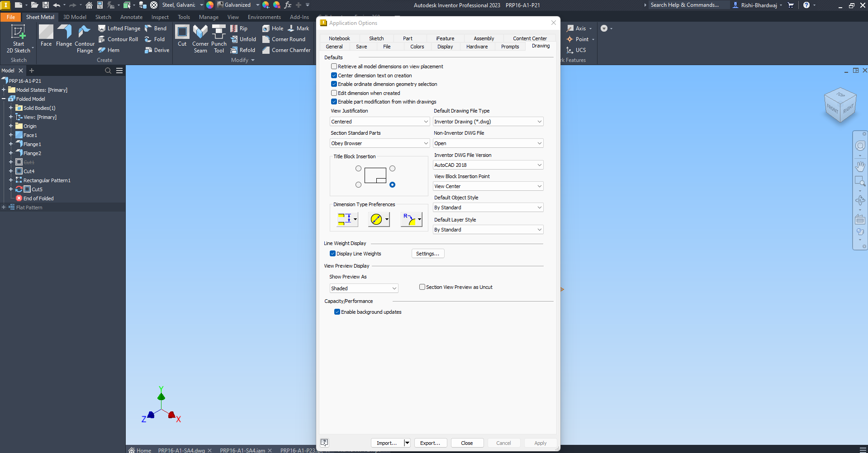Click the Close button in the dialog
The image size is (868, 453).
point(467,443)
